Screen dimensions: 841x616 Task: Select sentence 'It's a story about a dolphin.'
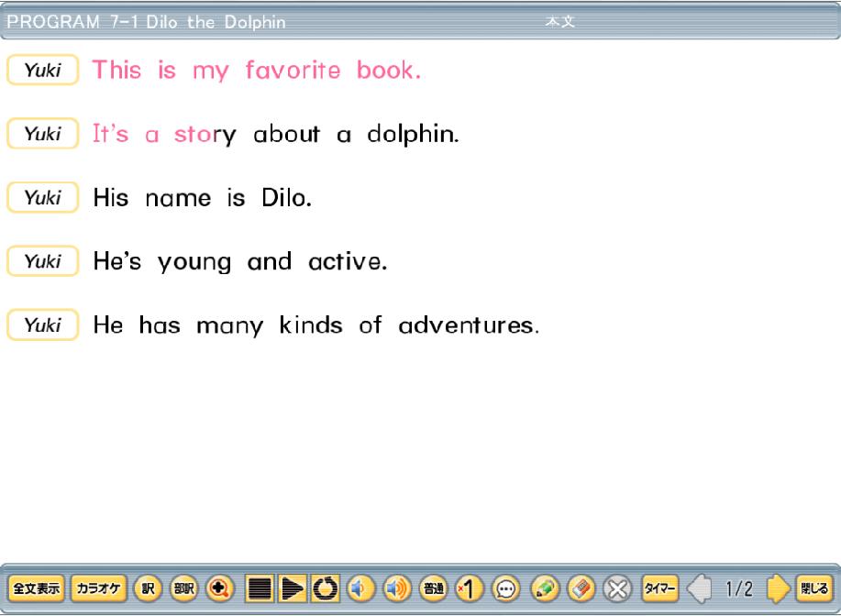pos(276,134)
